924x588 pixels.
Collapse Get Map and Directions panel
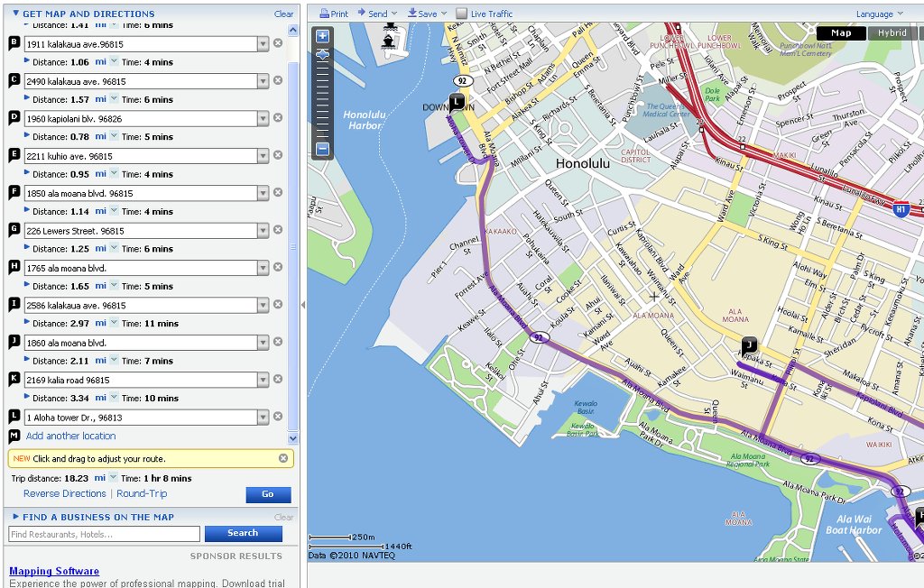(16, 13)
